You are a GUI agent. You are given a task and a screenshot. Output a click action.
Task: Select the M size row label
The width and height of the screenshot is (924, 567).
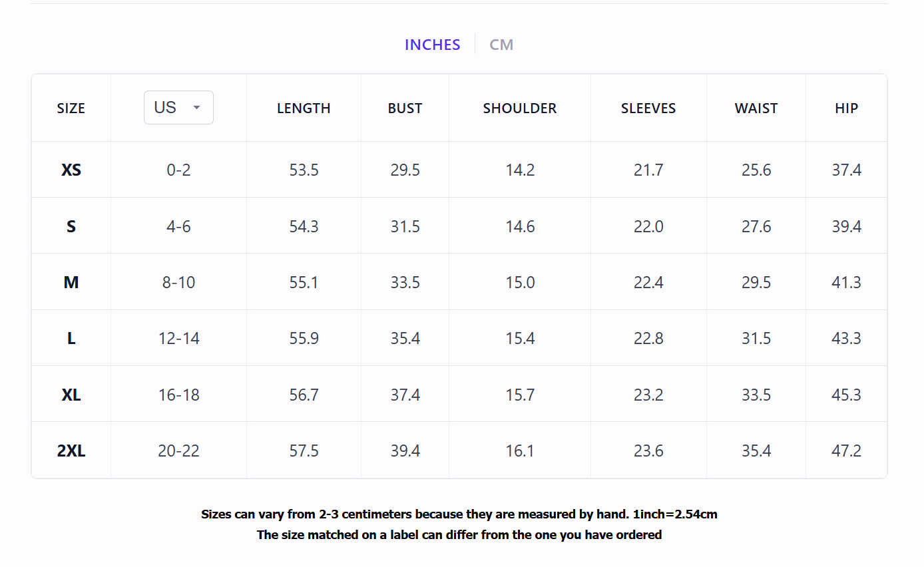[71, 282]
